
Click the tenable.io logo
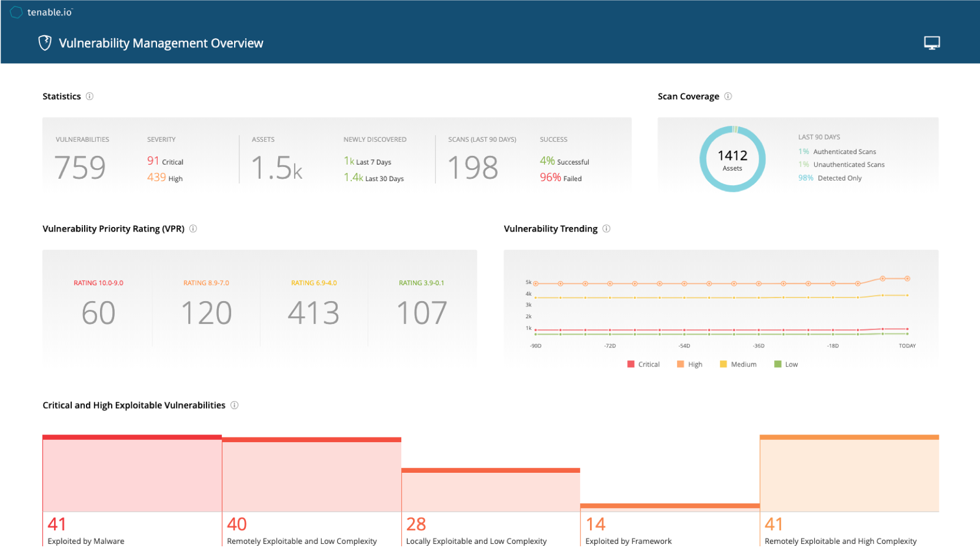click(x=41, y=12)
